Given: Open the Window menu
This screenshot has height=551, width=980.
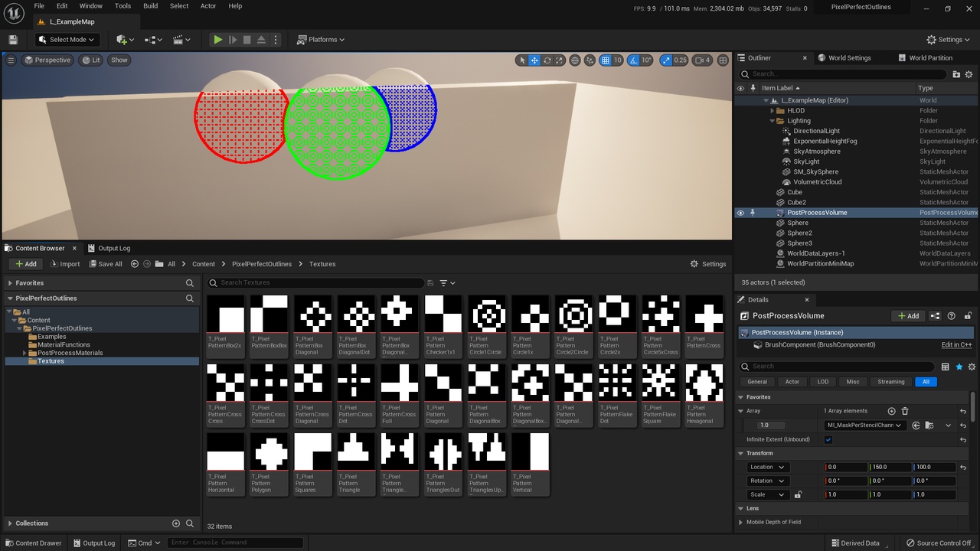Looking at the screenshot, I should (91, 6).
